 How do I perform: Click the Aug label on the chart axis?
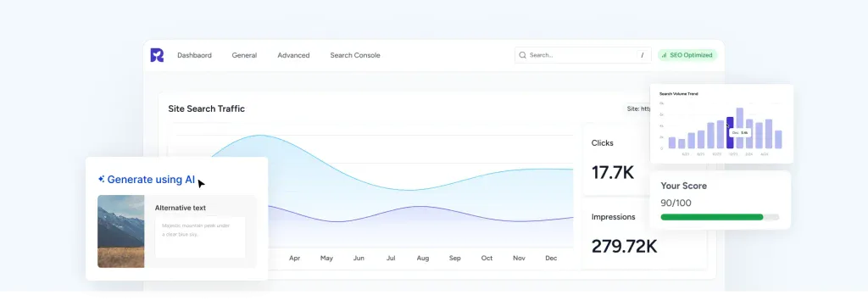pos(423,259)
